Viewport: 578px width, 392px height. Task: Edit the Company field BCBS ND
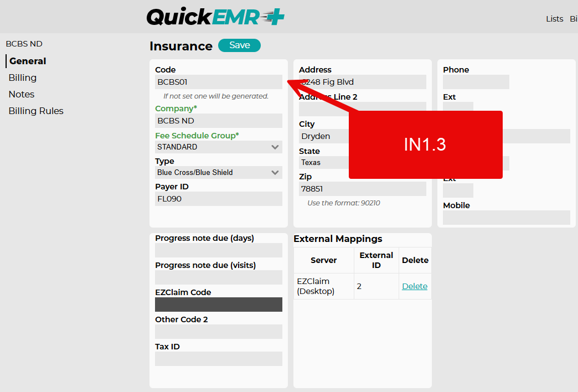pos(219,121)
